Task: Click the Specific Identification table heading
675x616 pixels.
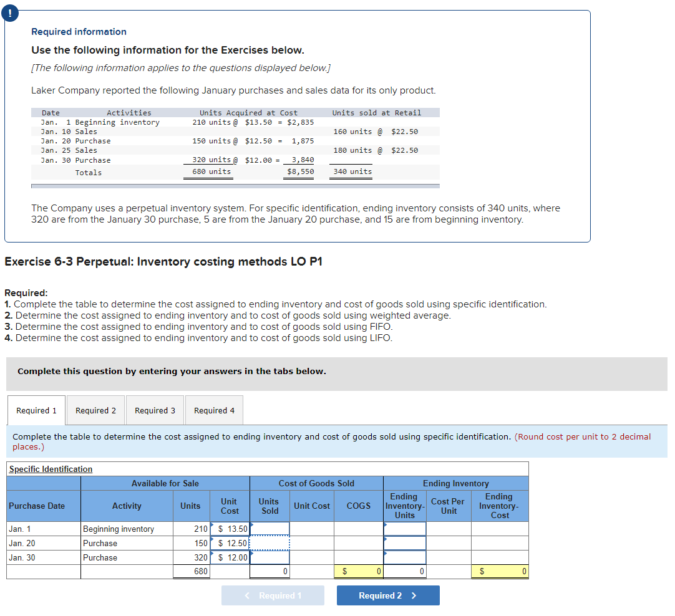Action: (51, 469)
